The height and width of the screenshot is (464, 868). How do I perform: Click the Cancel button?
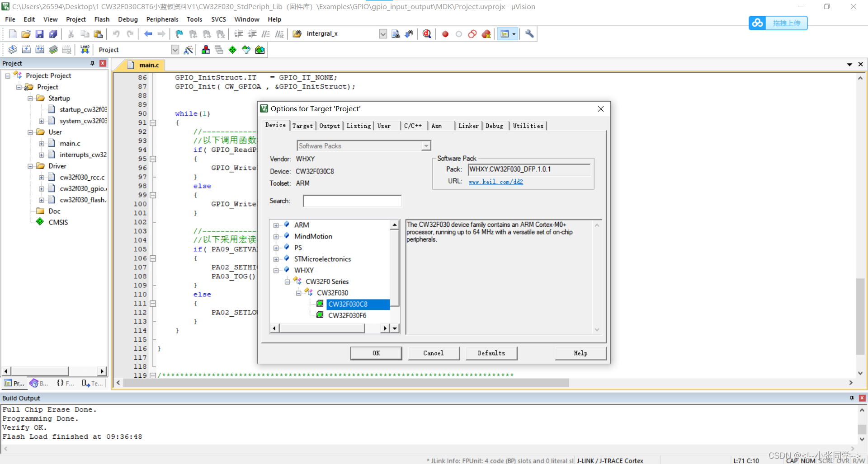434,353
